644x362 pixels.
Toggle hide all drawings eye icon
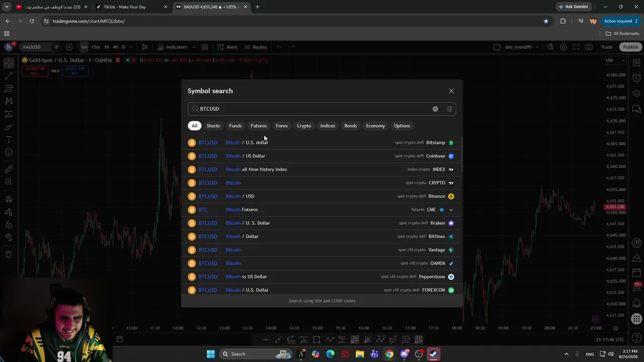[x=9, y=237]
